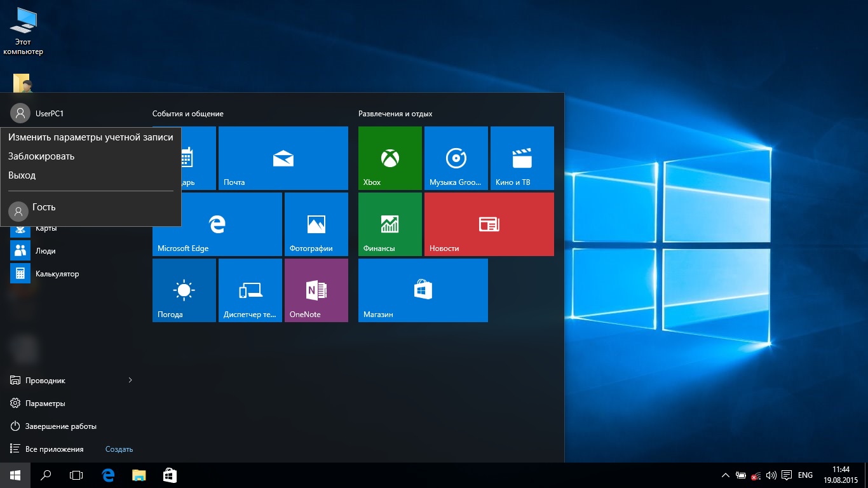This screenshot has height=488, width=868.
Task: Select Выход to sign out
Action: (22, 175)
